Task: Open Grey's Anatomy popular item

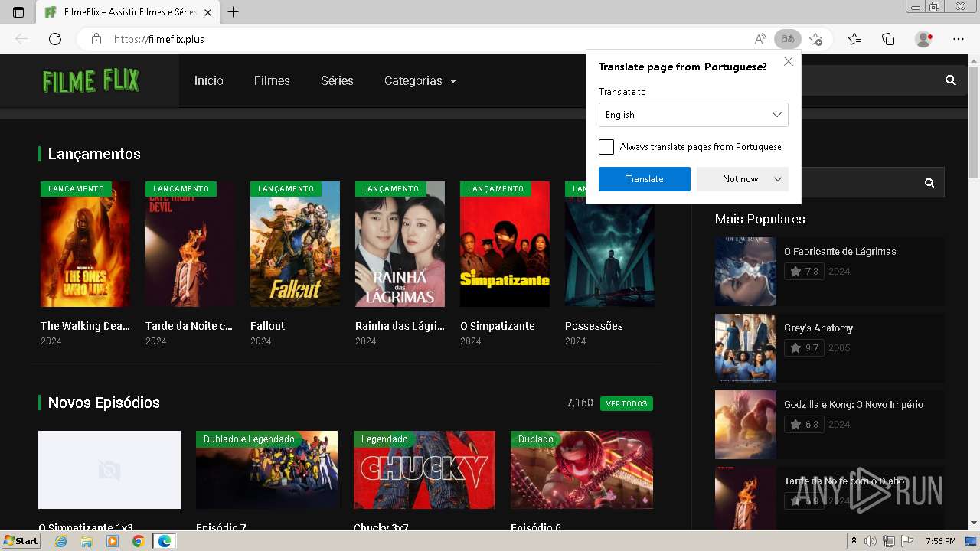Action: click(818, 328)
